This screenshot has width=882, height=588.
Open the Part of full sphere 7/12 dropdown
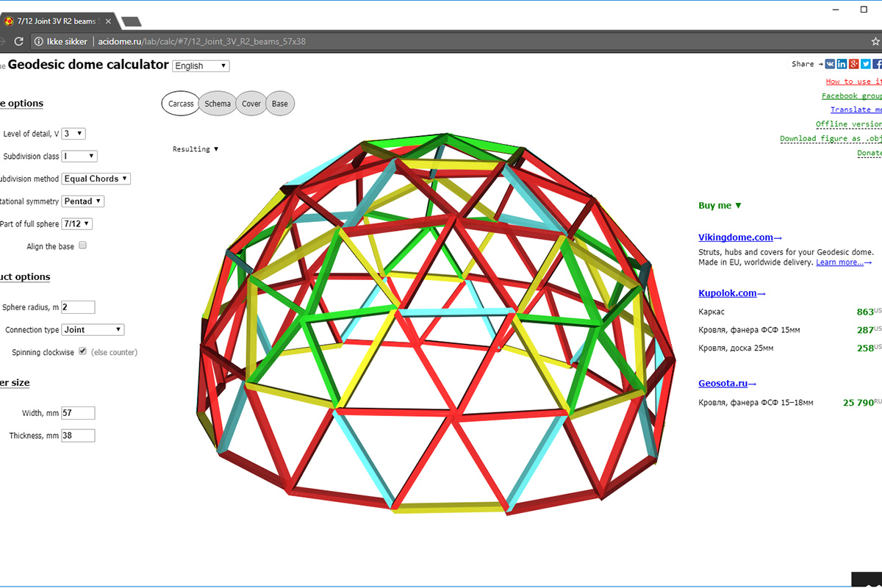78,223
